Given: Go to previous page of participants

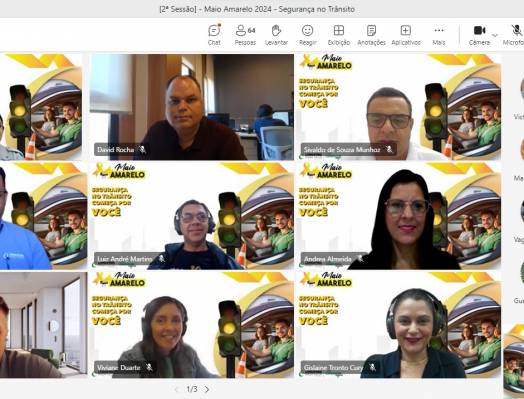Looking at the screenshot, I should [177, 389].
